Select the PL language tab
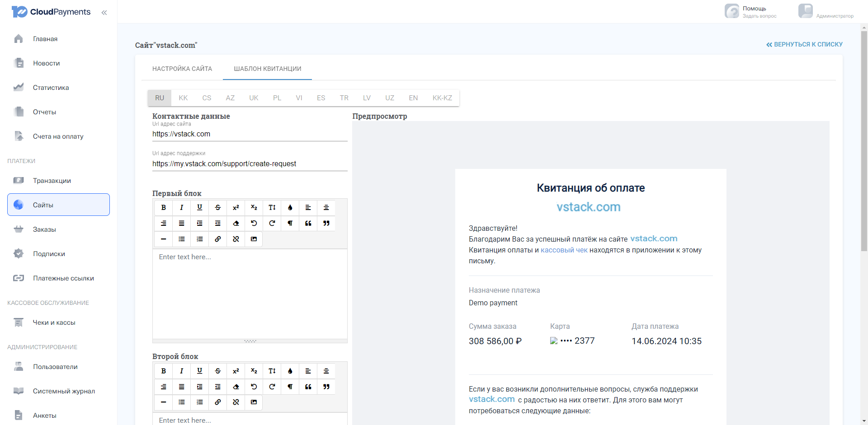This screenshot has height=425, width=868. (277, 98)
